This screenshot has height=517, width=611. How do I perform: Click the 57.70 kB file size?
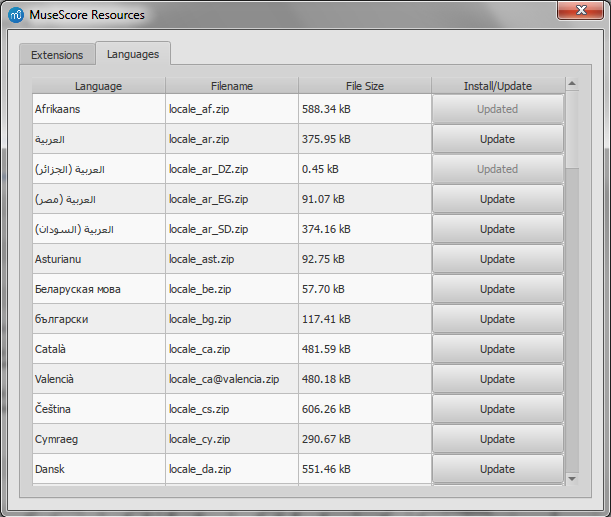[323, 289]
